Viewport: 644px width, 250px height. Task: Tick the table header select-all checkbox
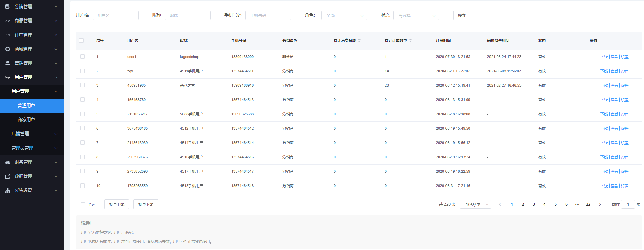pyautogui.click(x=82, y=40)
